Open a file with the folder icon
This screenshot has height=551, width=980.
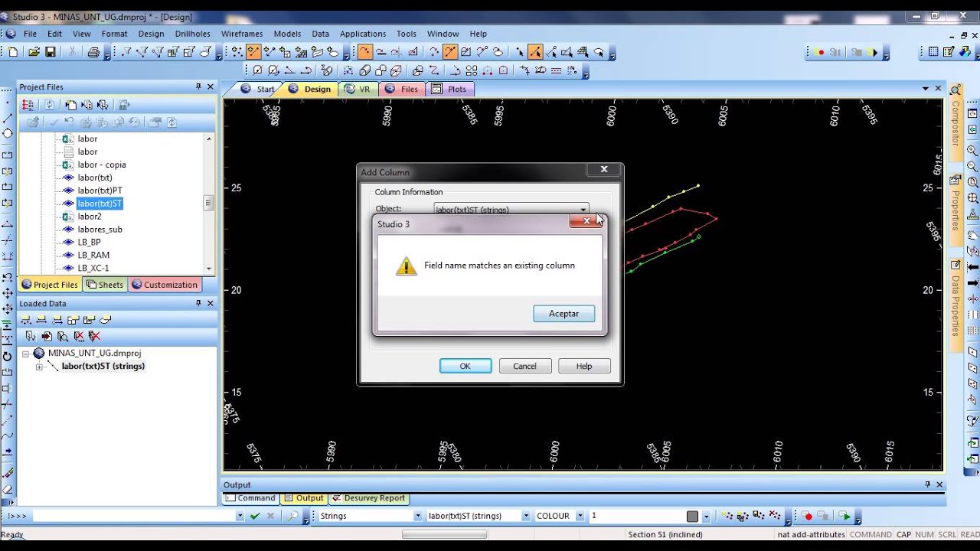34,52
